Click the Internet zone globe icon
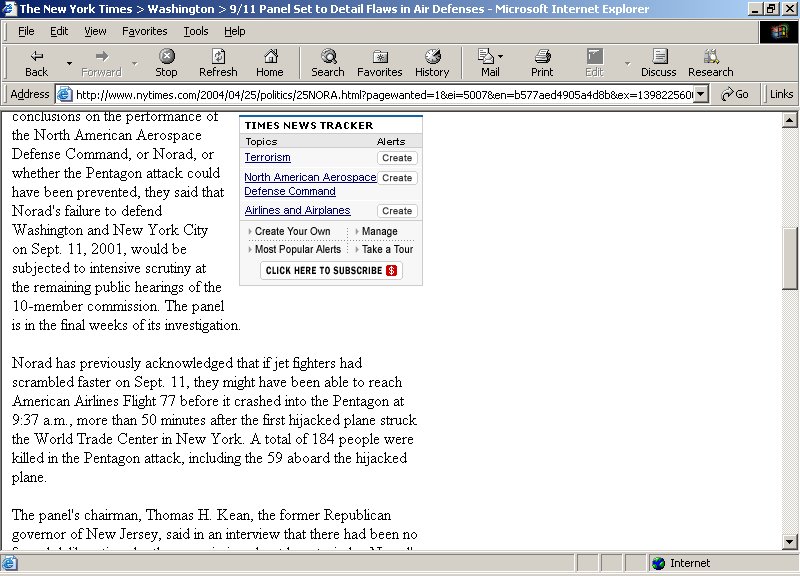Screen dimensions: 800x576 pyautogui.click(x=659, y=563)
